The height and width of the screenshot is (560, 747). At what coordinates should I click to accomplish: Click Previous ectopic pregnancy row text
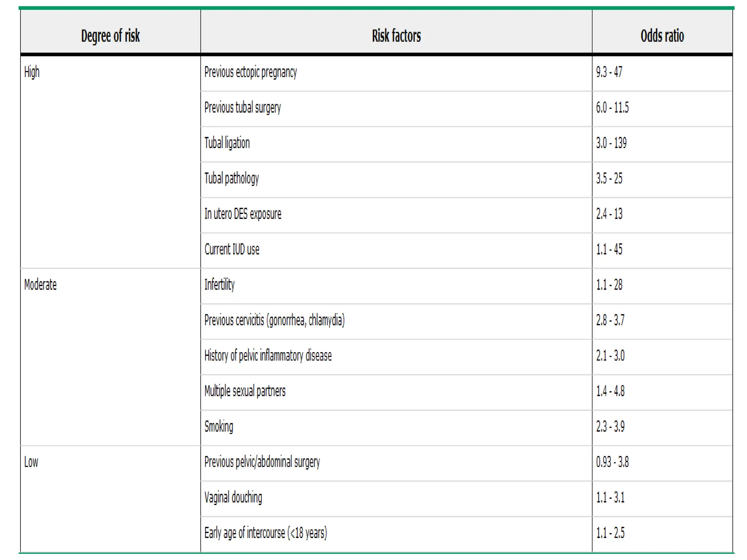pos(251,72)
